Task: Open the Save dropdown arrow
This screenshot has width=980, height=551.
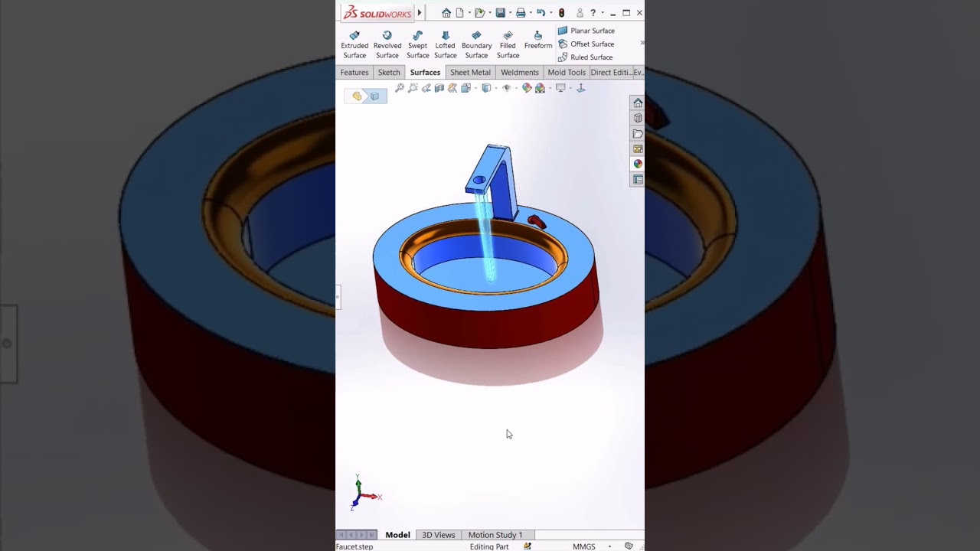Action: (x=510, y=13)
